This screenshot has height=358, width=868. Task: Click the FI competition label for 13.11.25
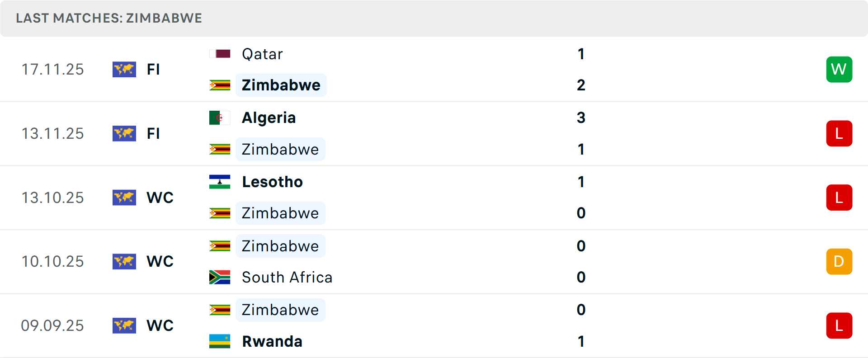coord(153,134)
